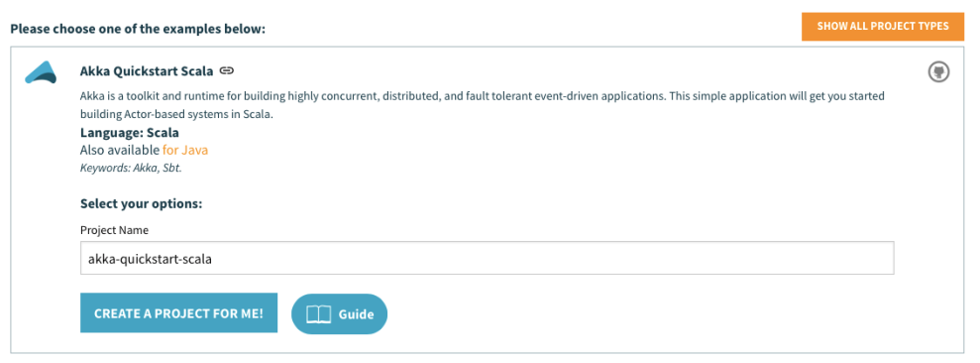Click the 'akka-quickstart-scala' text inside the field
This screenshot has width=980, height=363.
coord(150,259)
